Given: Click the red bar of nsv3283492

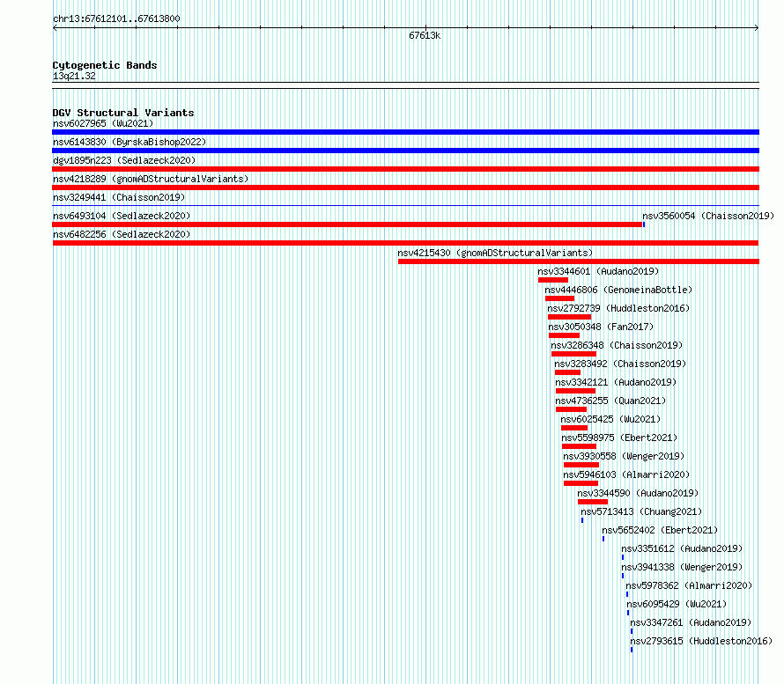Looking at the screenshot, I should pyautogui.click(x=567, y=372).
